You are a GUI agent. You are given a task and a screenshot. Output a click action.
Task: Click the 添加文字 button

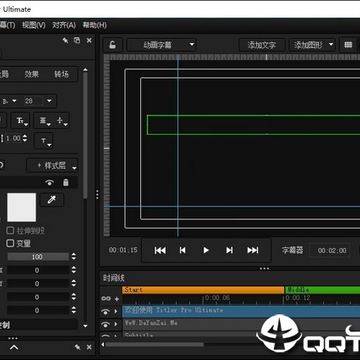(262, 45)
